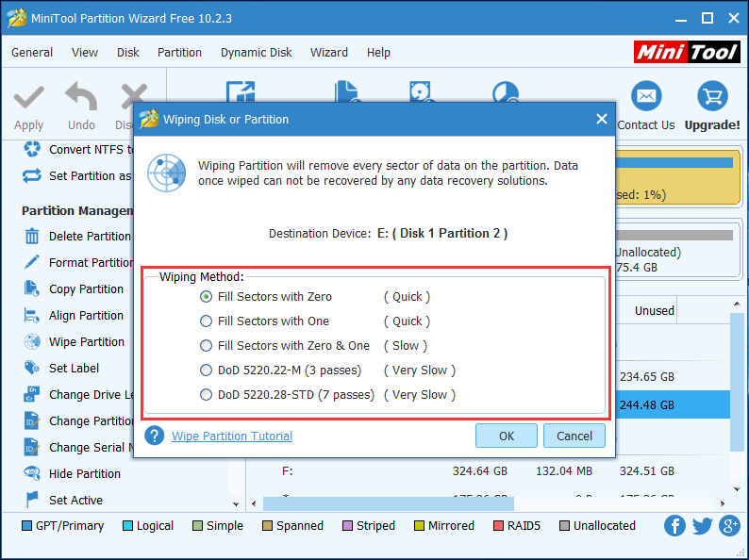This screenshot has height=560, width=749.
Task: Click the Delete Partition trash icon
Action: click(x=32, y=236)
